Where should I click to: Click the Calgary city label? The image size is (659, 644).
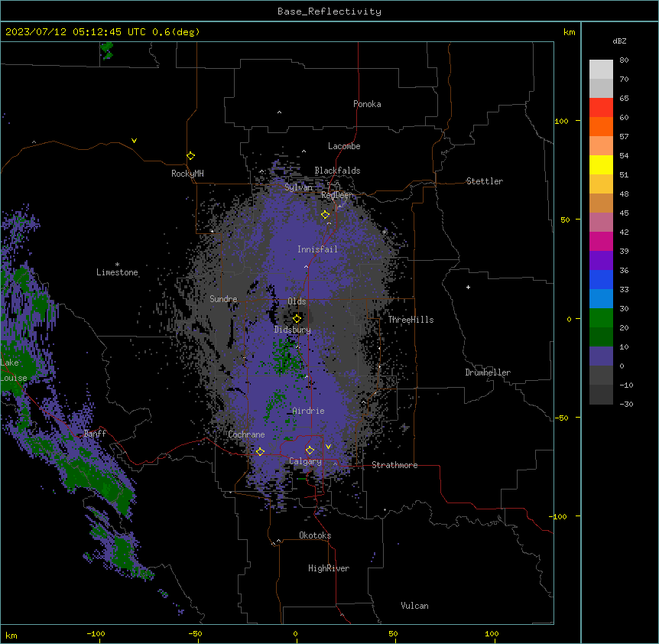click(305, 461)
